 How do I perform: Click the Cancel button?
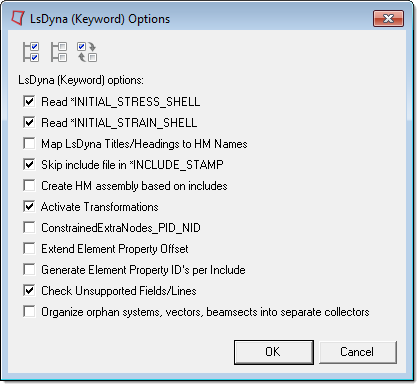[358, 352]
